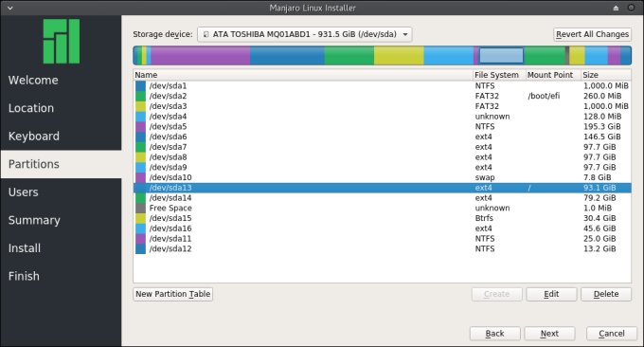Viewport: 644px width, 347px height.
Task: Proceed with the Next button
Action: pyautogui.click(x=549, y=334)
